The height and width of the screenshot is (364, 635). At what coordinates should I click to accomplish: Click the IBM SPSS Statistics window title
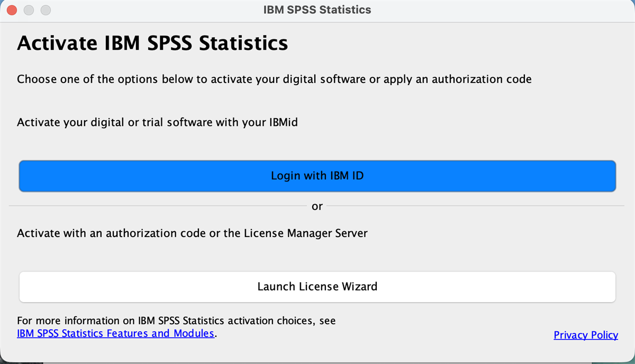[x=317, y=10]
